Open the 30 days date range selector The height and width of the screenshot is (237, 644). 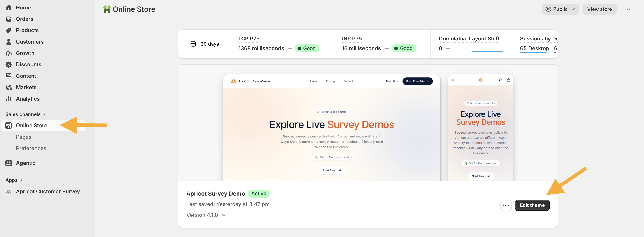point(205,44)
